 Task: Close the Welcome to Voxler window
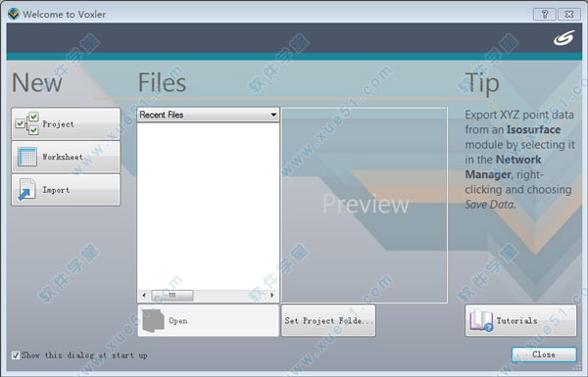point(569,15)
